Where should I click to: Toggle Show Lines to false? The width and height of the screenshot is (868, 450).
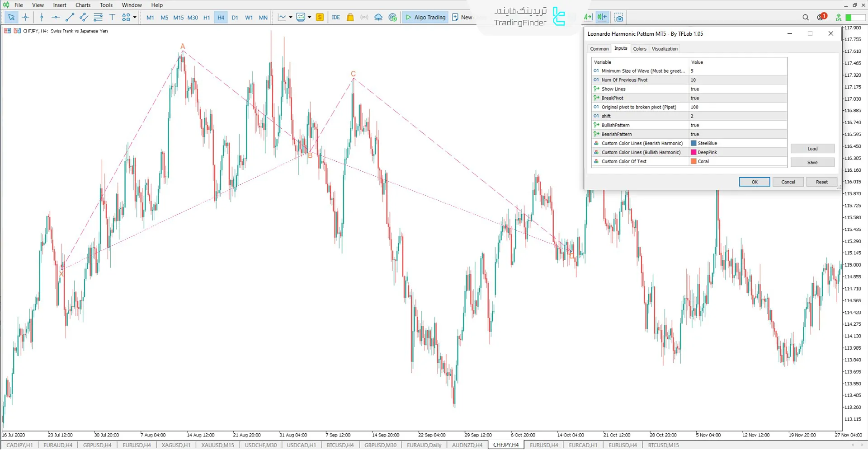pos(737,89)
